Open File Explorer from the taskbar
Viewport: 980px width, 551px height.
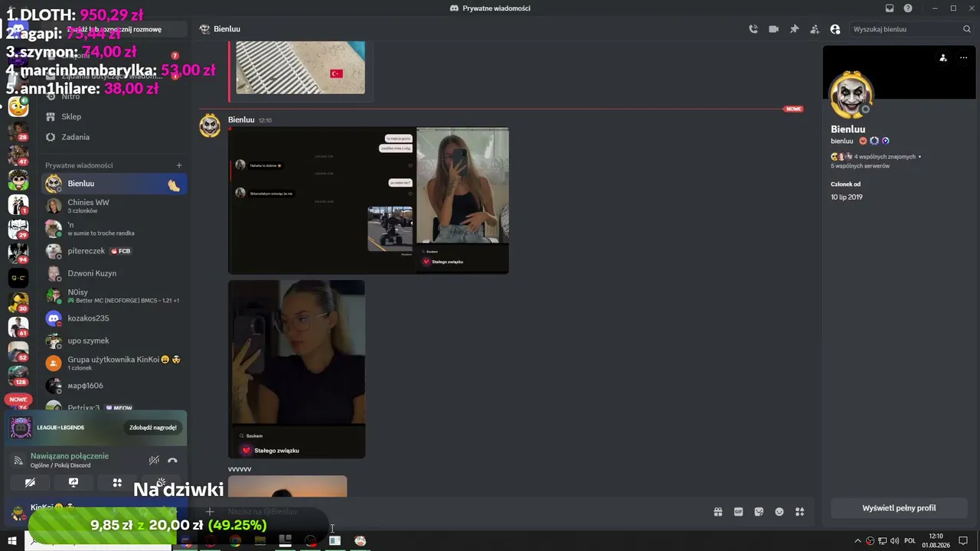(x=260, y=541)
